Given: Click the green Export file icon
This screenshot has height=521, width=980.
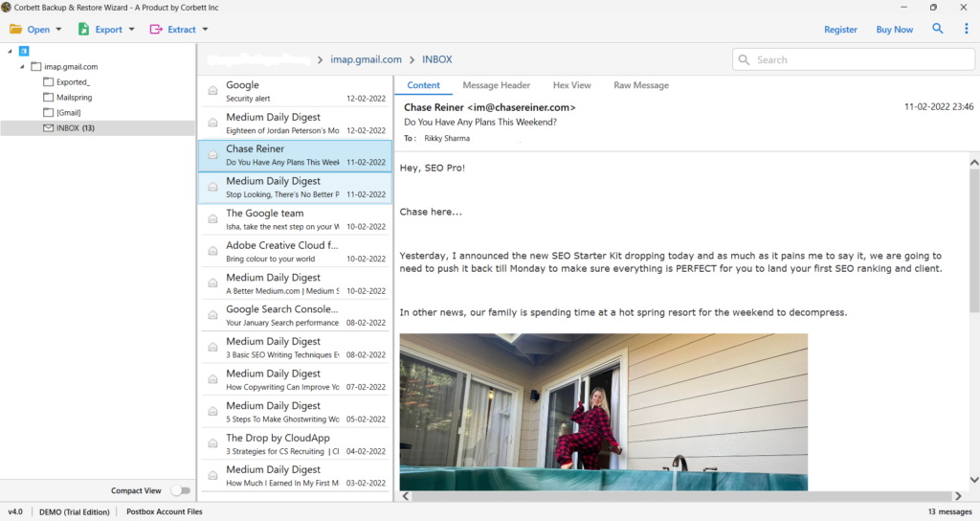Looking at the screenshot, I should 83,30.
